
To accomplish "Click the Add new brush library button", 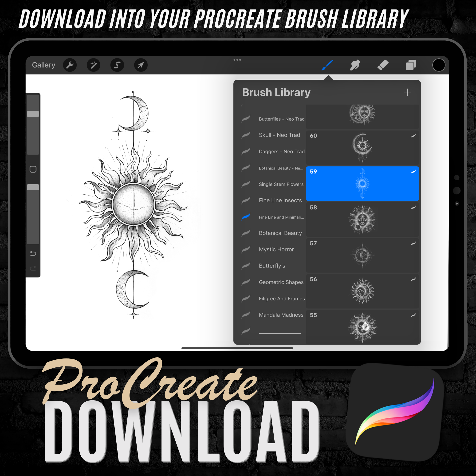I will click(409, 92).
